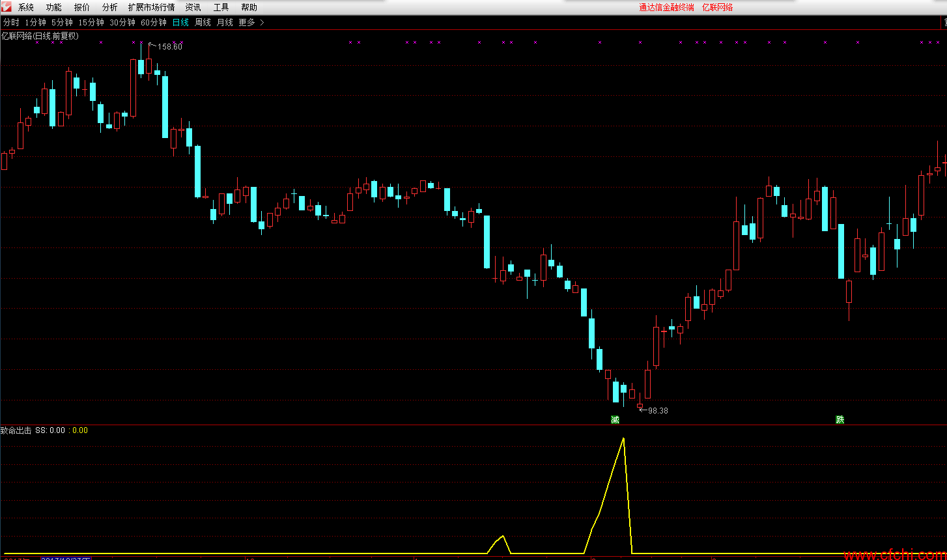Screen dimensions: 947x560
Task: Click the 158.60 high price label
Action: pyautogui.click(x=170, y=47)
